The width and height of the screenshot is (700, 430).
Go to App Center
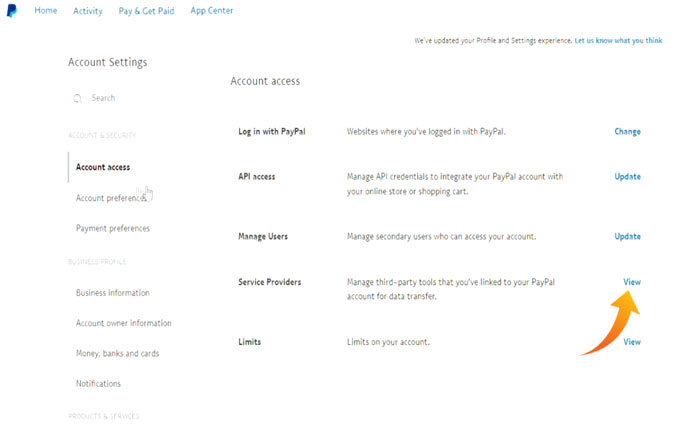[212, 11]
